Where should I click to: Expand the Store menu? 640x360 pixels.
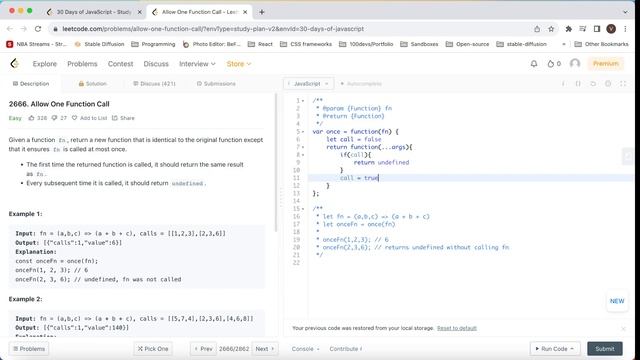point(239,64)
